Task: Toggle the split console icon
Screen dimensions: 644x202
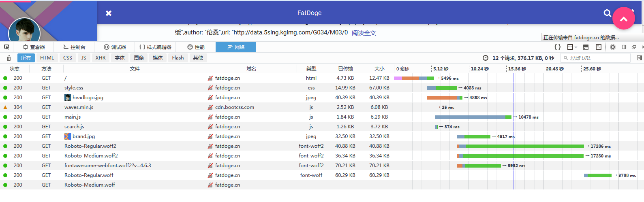Action: click(586, 47)
